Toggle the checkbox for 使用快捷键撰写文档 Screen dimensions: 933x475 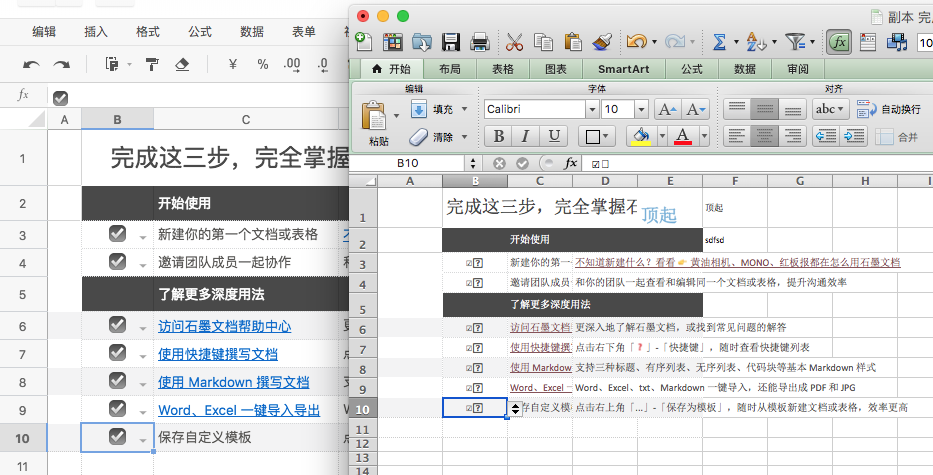tap(117, 353)
